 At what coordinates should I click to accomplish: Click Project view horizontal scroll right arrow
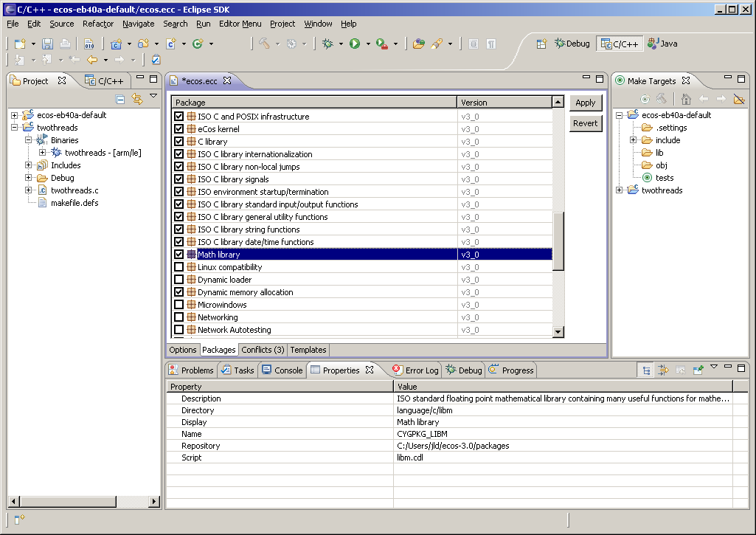(x=154, y=502)
